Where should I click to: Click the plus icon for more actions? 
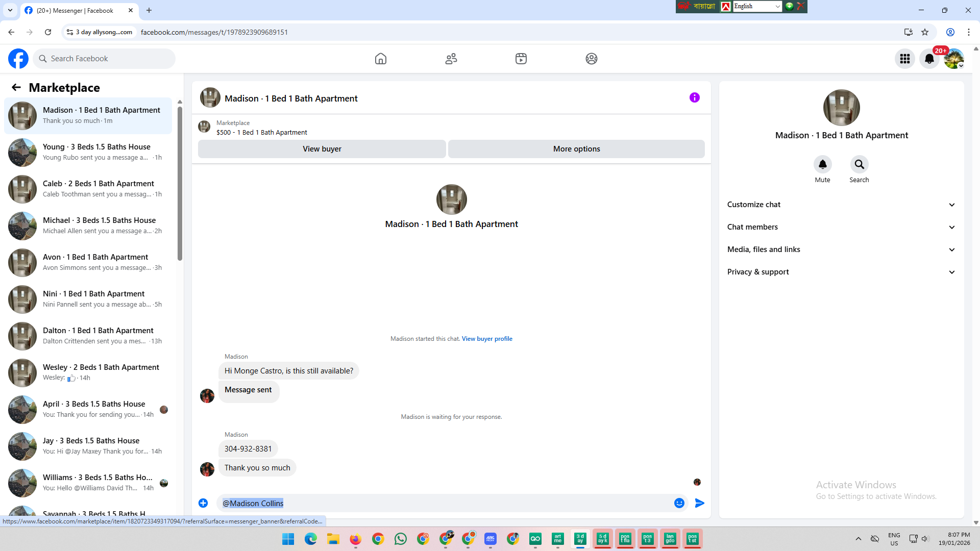point(203,503)
